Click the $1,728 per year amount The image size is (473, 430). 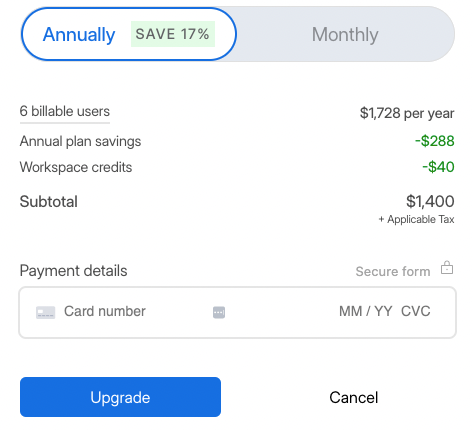pyautogui.click(x=407, y=113)
